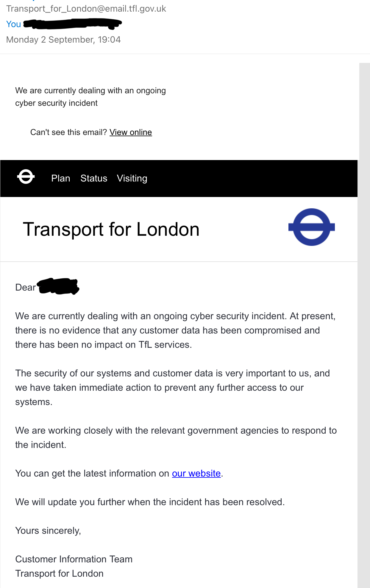Select the Visiting menu item
The height and width of the screenshot is (588, 370).
(x=132, y=179)
